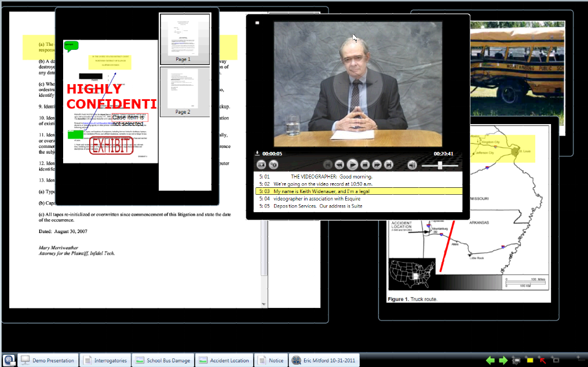Click the HIGHLY CONFIDENTI watermark text
Screen dimensions: 588x367
(112, 96)
